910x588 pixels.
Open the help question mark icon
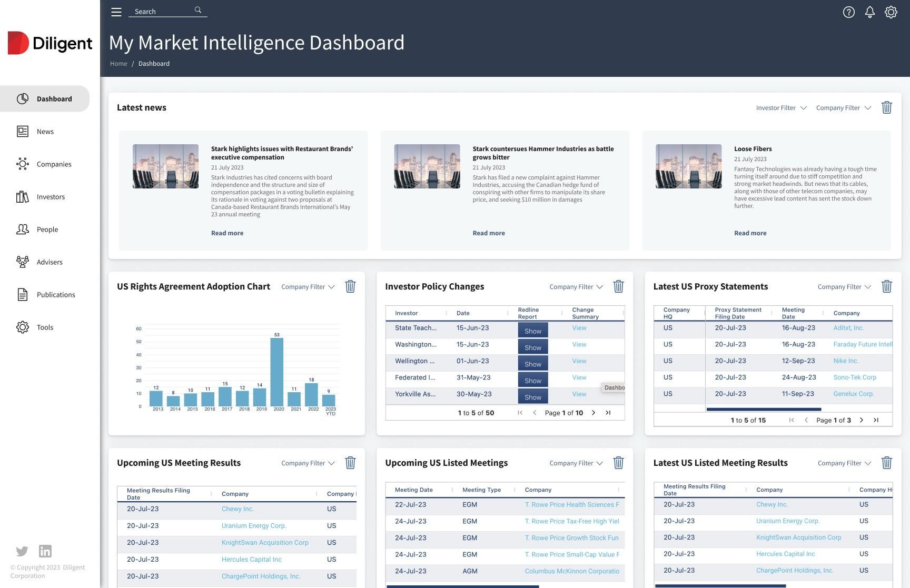point(848,12)
